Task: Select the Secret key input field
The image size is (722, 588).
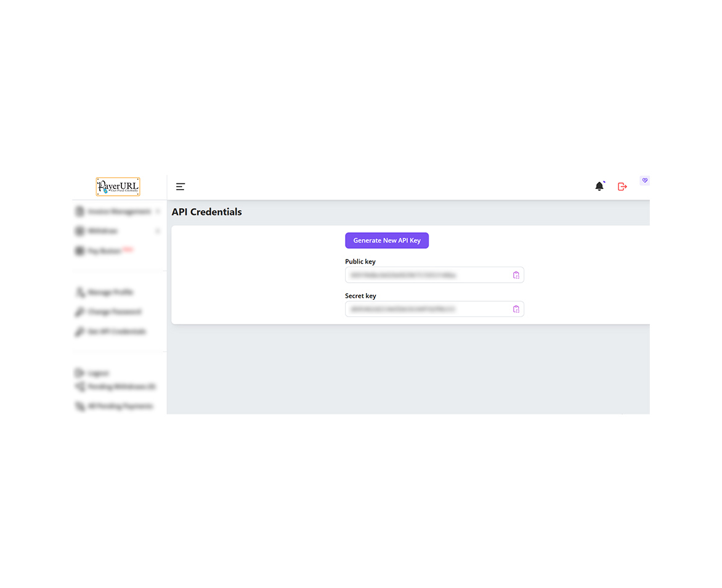Action: [428, 309]
